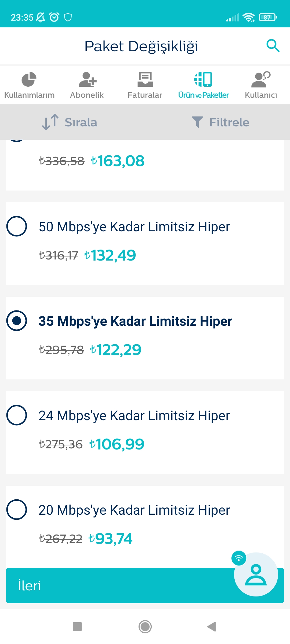
Task: Open the floating assistant avatar button
Action: 256,574
